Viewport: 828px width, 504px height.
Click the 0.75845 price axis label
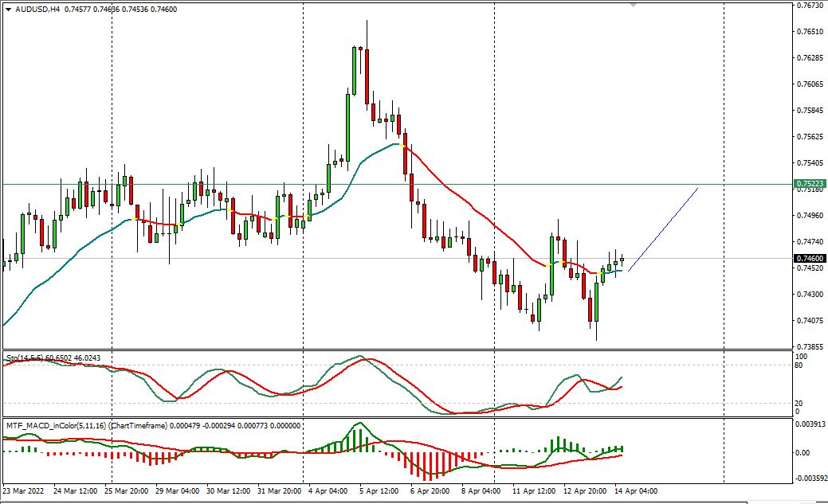point(810,111)
